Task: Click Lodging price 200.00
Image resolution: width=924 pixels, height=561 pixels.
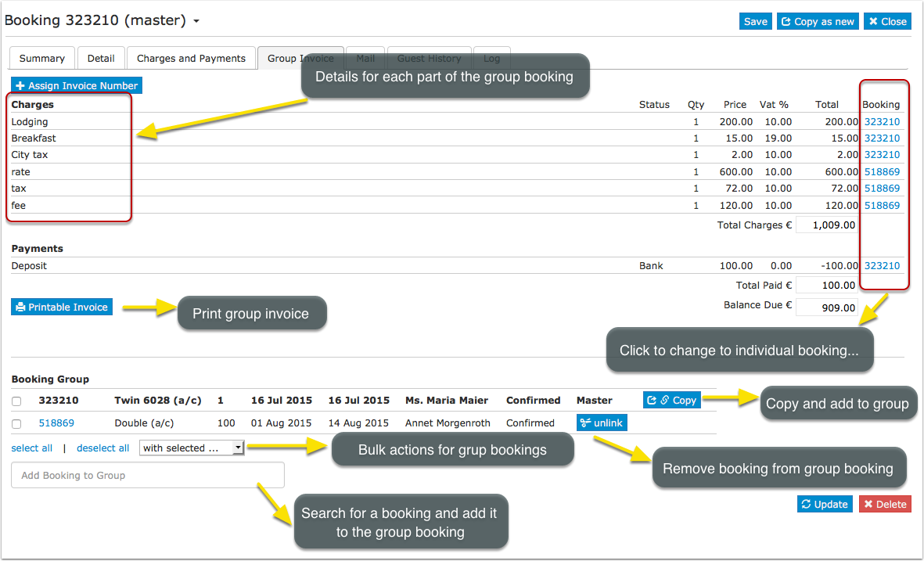Action: point(736,122)
